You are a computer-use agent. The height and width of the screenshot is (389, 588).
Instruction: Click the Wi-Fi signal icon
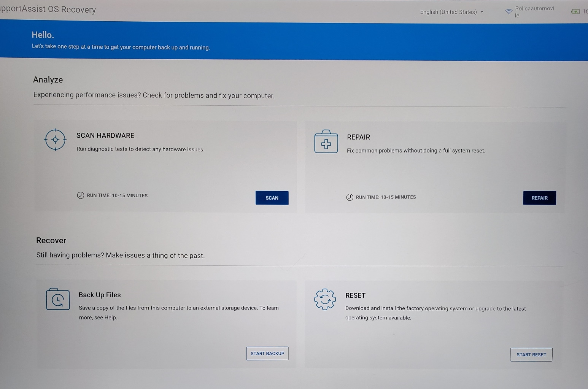click(509, 12)
